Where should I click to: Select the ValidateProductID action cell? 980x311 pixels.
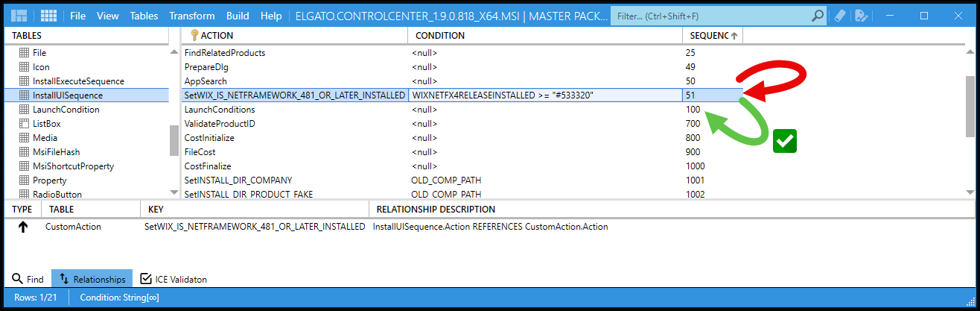(x=295, y=124)
